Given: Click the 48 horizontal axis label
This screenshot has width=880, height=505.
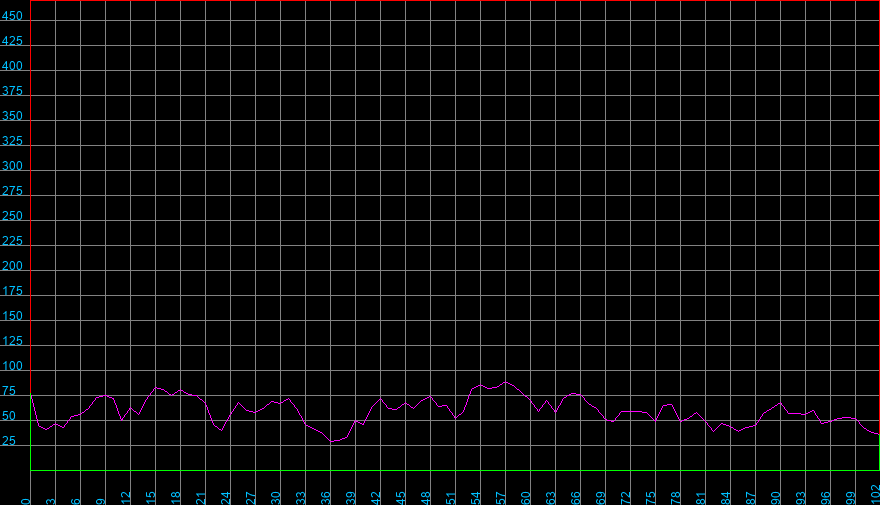Looking at the screenshot, I should click(425, 498).
